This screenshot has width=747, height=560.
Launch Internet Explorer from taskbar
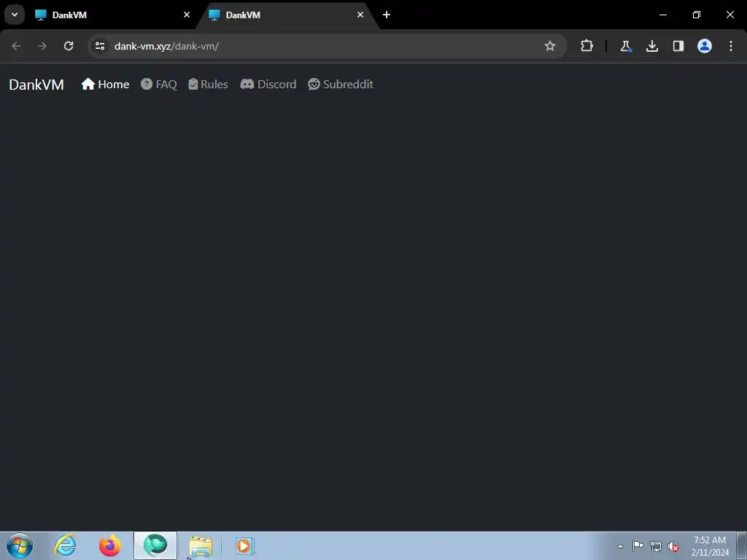tap(66, 545)
